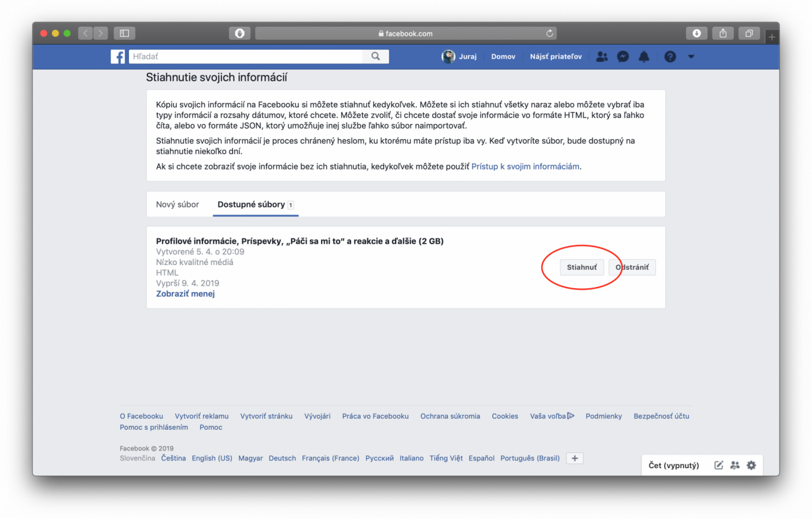Click the Safari share icon

point(723,33)
